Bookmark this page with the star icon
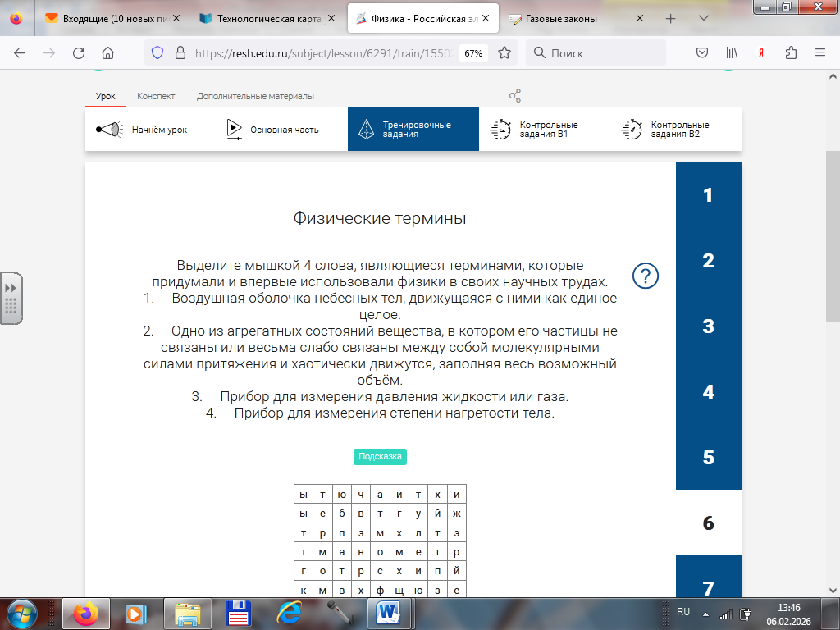840x630 pixels. pyautogui.click(x=504, y=53)
